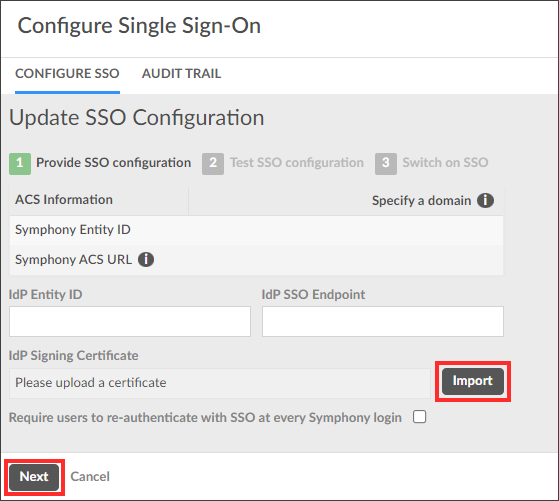Cancel the SSO configuration

pyautogui.click(x=90, y=477)
